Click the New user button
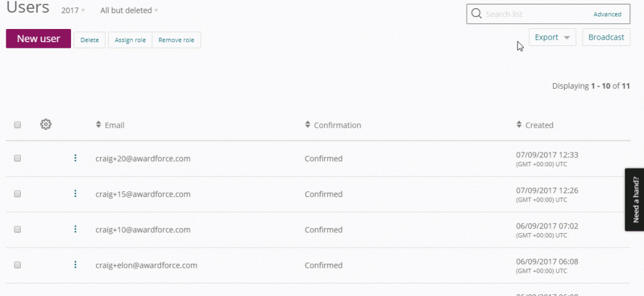Screen dimensions: 644x296 tap(38, 38)
